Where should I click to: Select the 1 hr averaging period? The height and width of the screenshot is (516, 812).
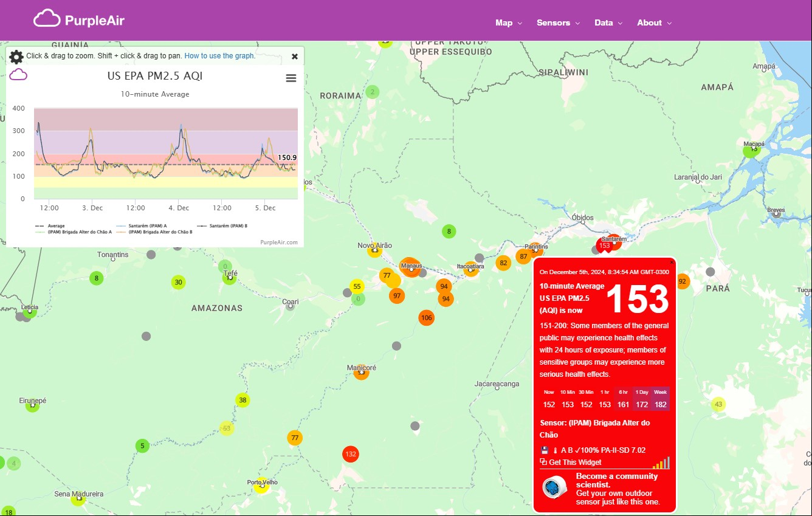(605, 399)
